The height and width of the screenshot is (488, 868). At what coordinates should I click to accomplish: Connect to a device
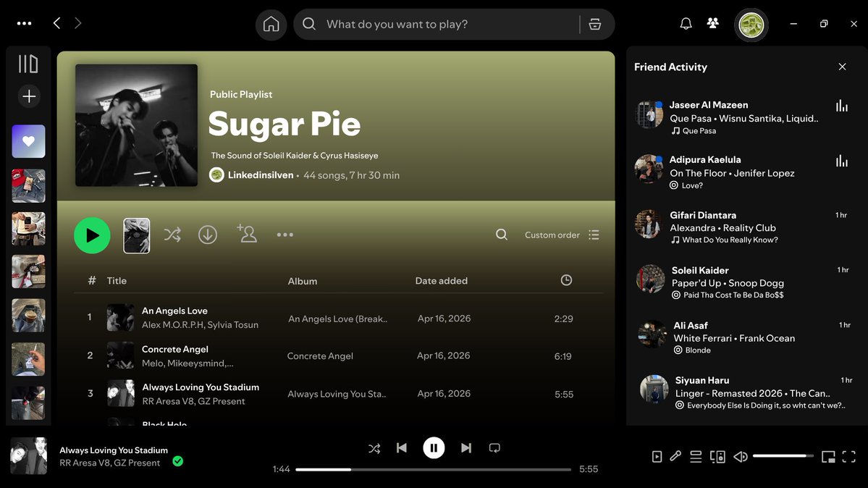[x=717, y=456]
